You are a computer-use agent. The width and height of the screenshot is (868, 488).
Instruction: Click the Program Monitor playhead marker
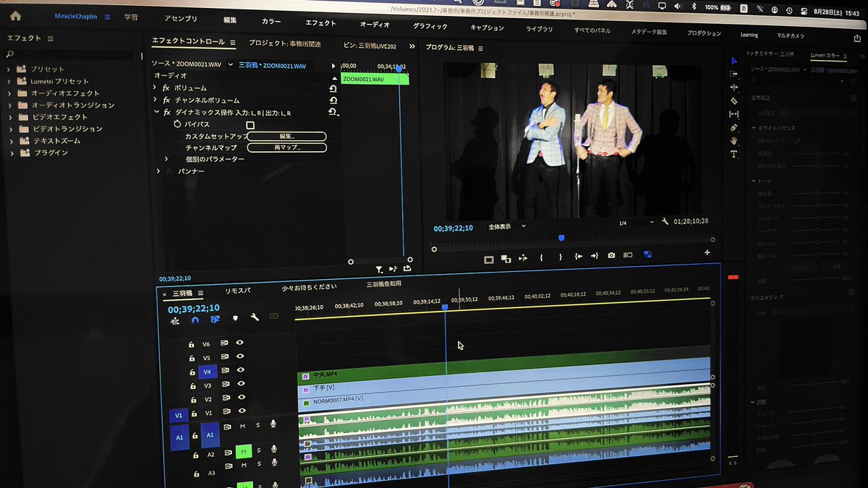561,238
